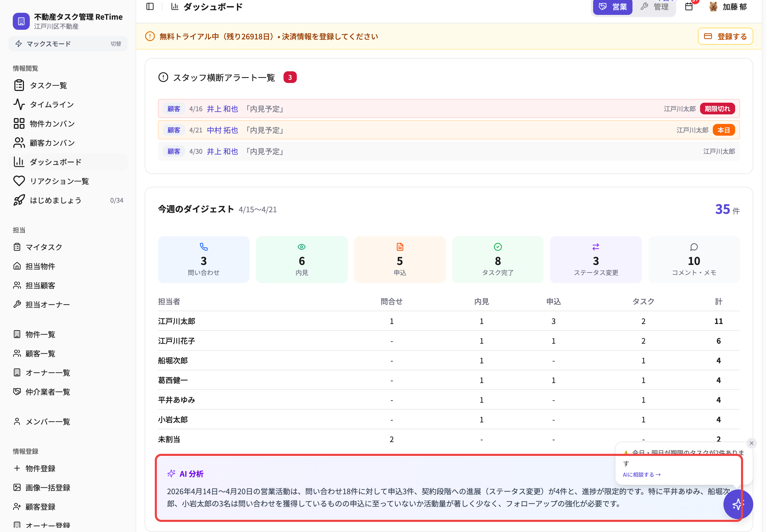Click the 仲介業者一覧 handshake icon
Image resolution: width=766 pixels, height=532 pixels.
tap(17, 392)
